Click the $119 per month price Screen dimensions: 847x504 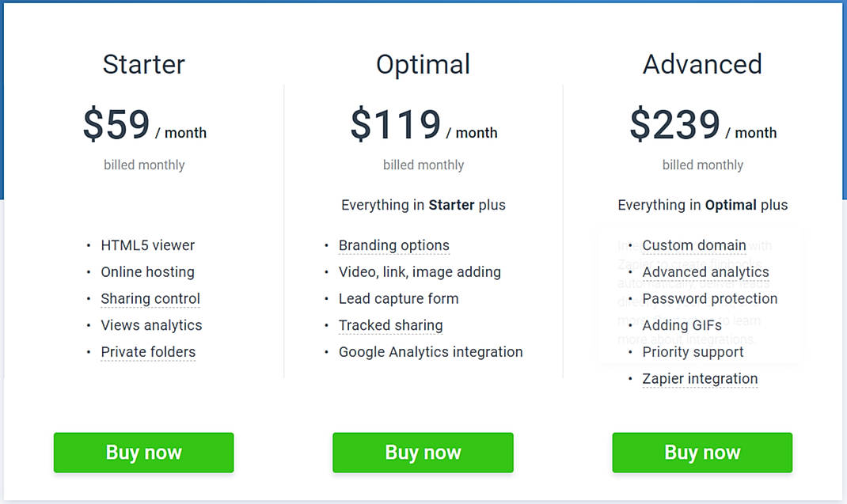(x=424, y=125)
